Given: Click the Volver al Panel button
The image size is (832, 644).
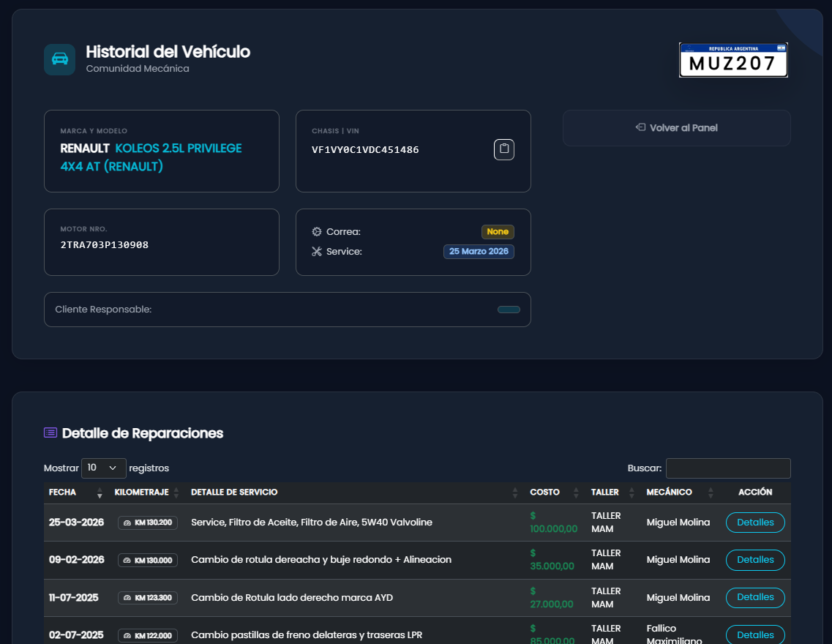Looking at the screenshot, I should (677, 128).
